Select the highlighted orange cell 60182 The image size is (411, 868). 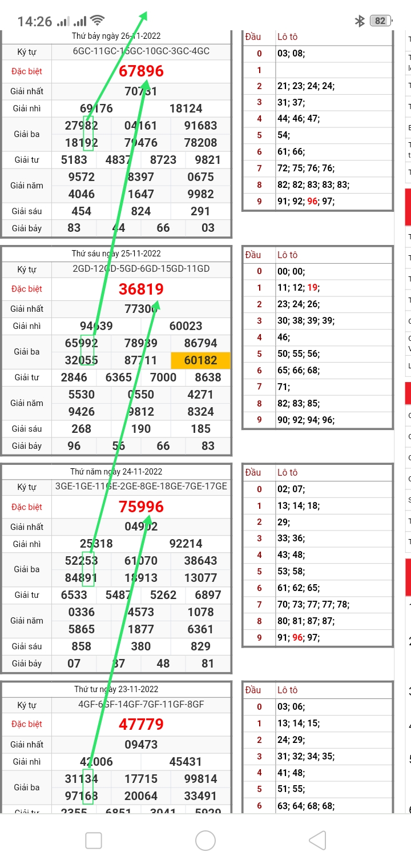click(x=201, y=360)
